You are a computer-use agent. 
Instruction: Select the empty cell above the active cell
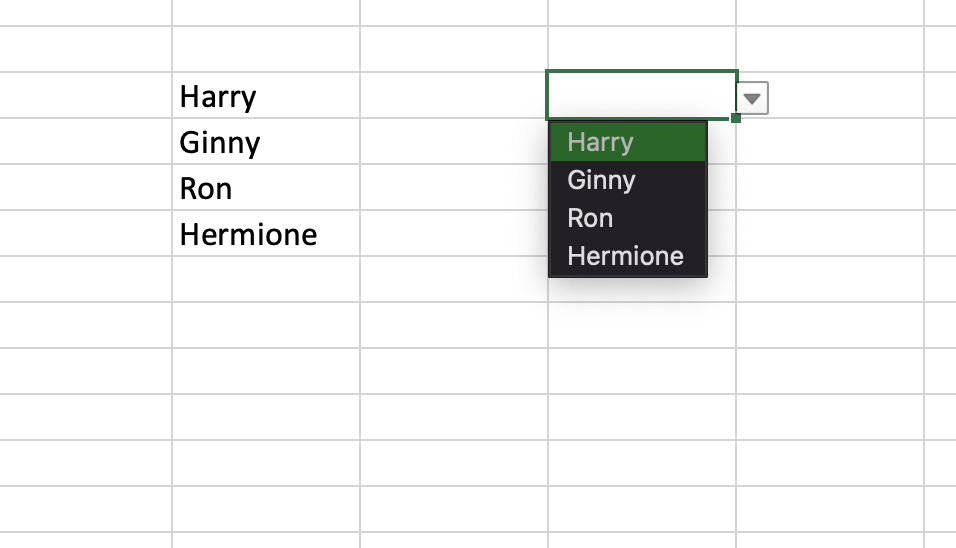[641, 49]
